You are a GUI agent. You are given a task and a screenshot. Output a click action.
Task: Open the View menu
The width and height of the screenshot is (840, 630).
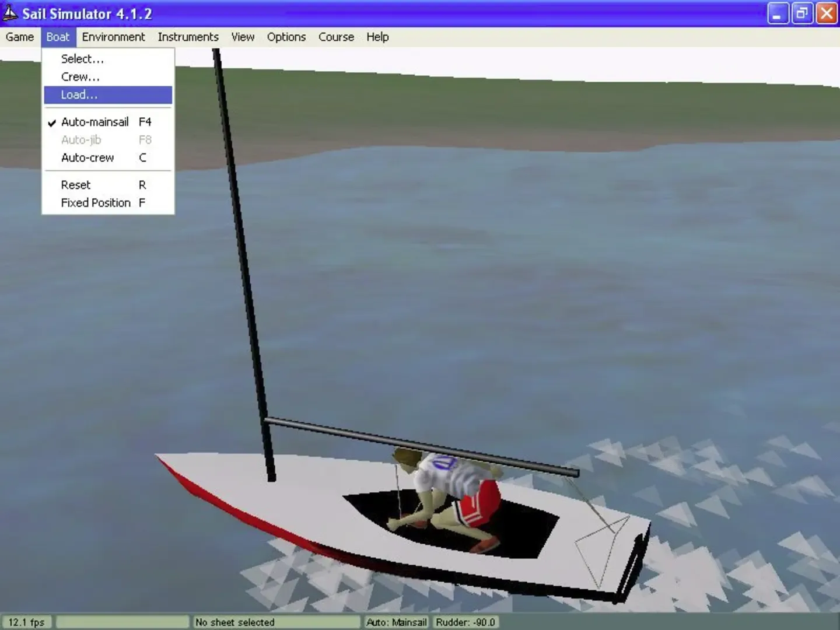click(x=243, y=37)
